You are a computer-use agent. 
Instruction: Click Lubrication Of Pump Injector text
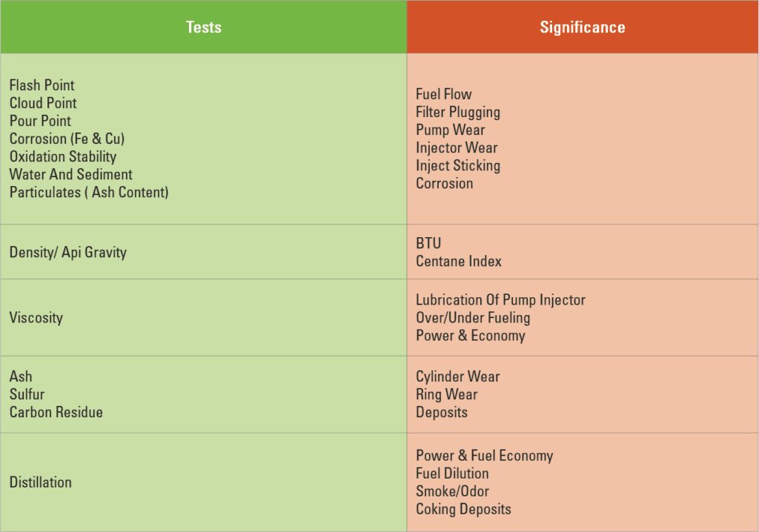pos(501,300)
